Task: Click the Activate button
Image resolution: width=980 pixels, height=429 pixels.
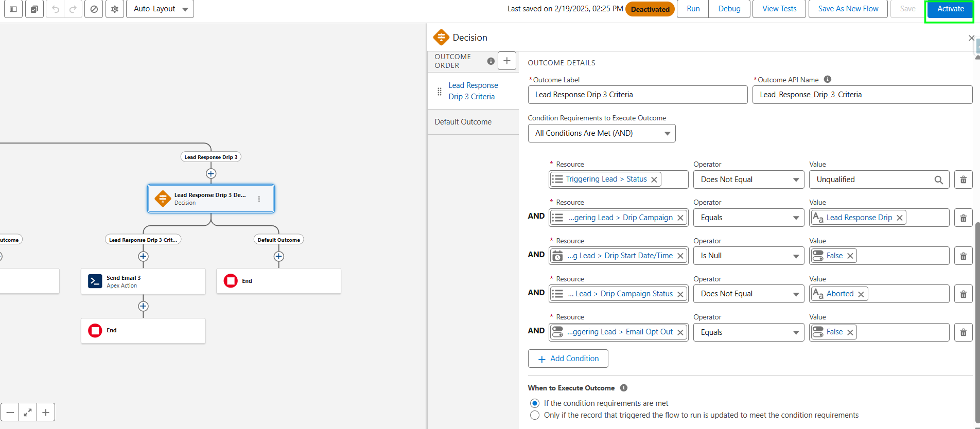Action: click(950, 9)
